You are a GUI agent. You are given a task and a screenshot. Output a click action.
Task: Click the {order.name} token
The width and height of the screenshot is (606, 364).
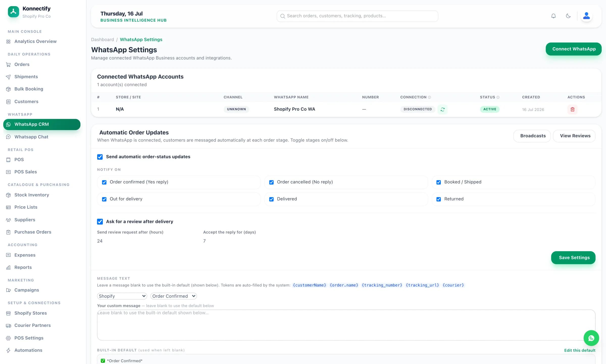(x=344, y=285)
